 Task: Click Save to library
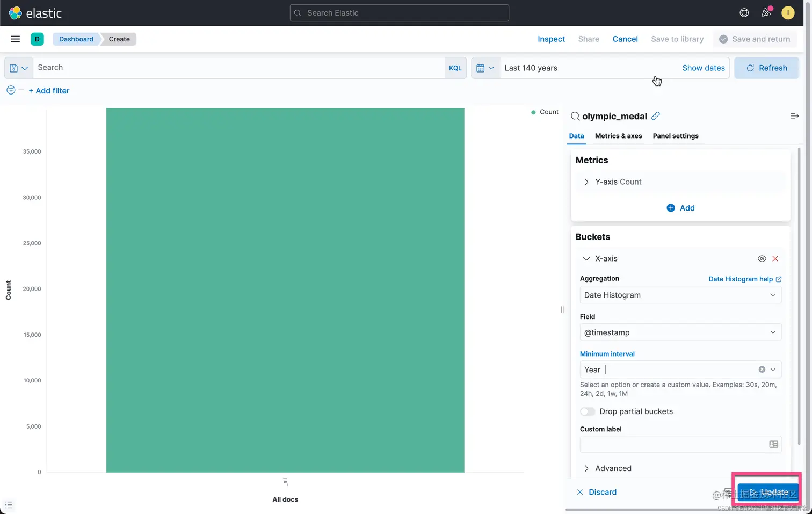tap(677, 39)
